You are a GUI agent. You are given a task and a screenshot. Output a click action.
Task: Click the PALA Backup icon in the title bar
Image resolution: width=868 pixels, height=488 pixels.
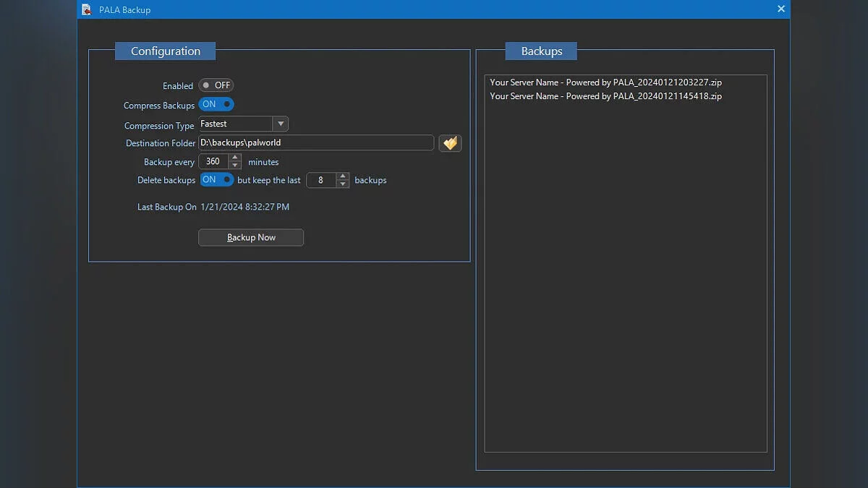click(x=86, y=9)
